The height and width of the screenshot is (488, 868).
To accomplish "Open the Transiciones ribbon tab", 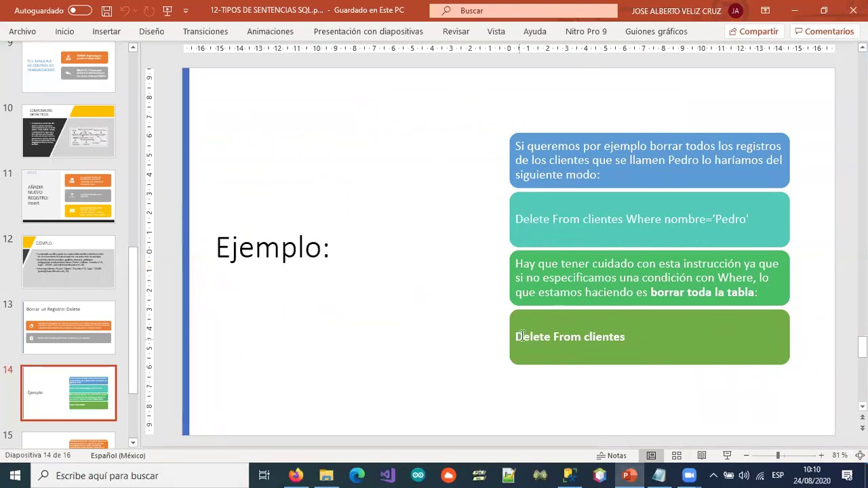I will pos(205,31).
